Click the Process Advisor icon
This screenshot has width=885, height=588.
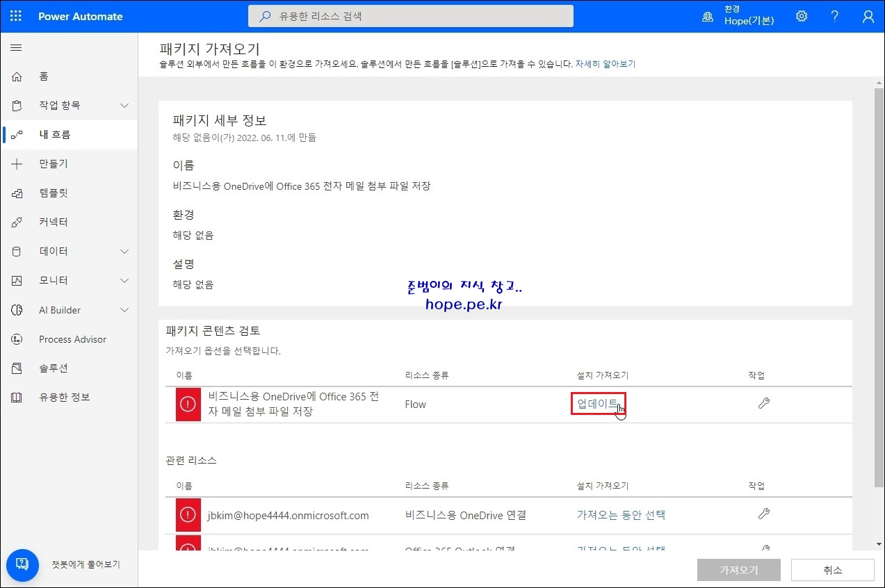[17, 339]
